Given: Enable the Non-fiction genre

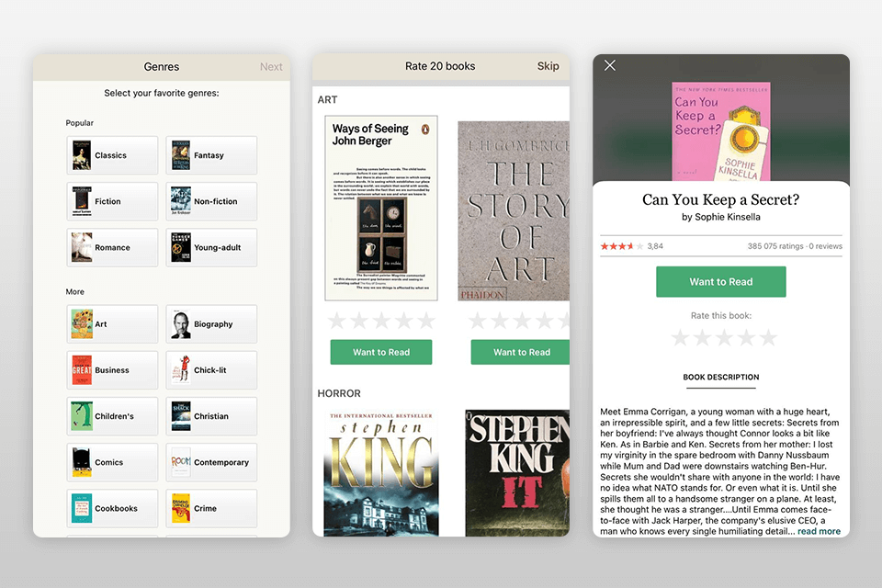Looking at the screenshot, I should point(210,201).
